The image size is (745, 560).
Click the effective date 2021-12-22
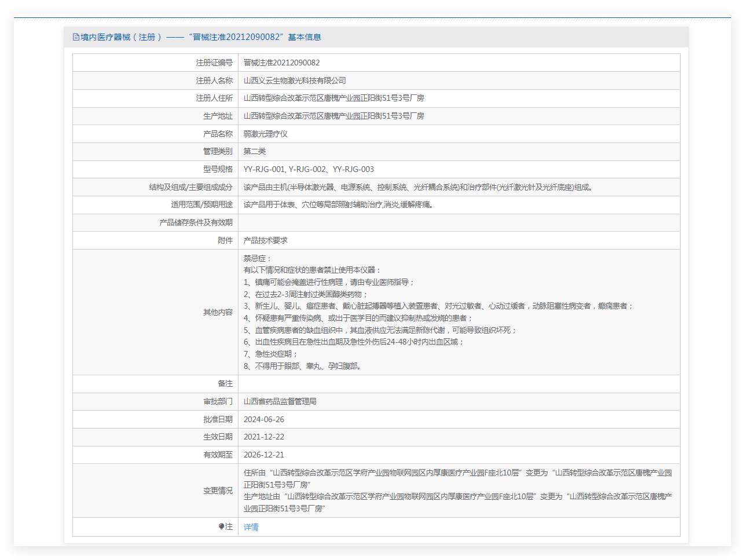264,437
